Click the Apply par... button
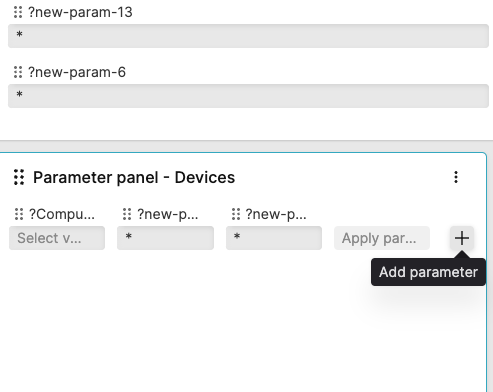 tap(382, 238)
